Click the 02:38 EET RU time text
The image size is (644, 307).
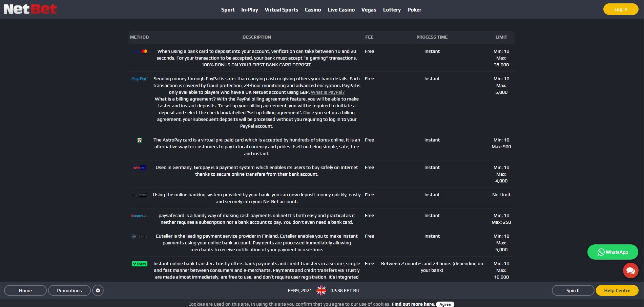(x=345, y=291)
